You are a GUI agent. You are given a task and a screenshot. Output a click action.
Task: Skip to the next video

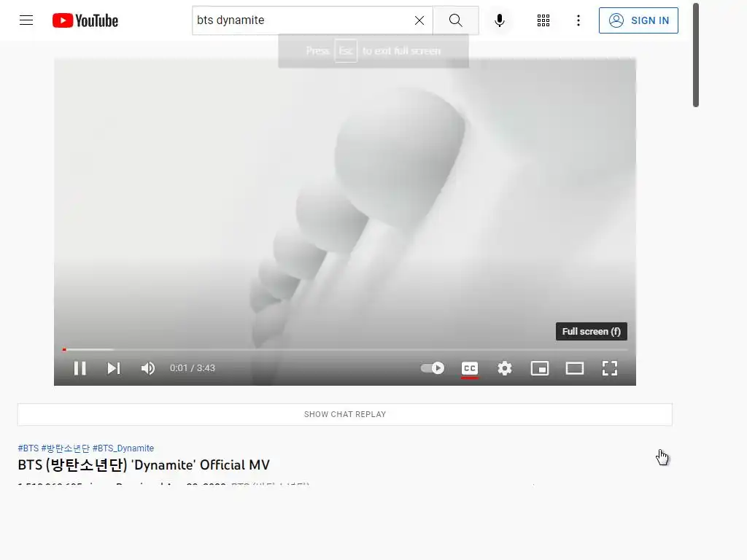tap(113, 368)
